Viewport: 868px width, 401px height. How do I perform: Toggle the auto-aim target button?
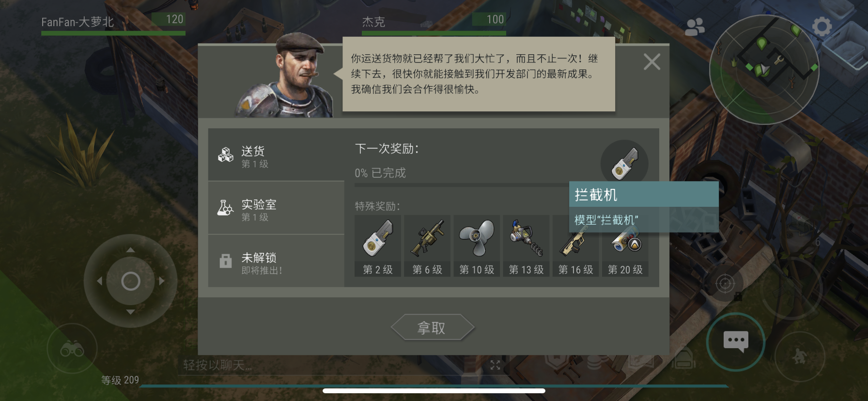coord(725,283)
